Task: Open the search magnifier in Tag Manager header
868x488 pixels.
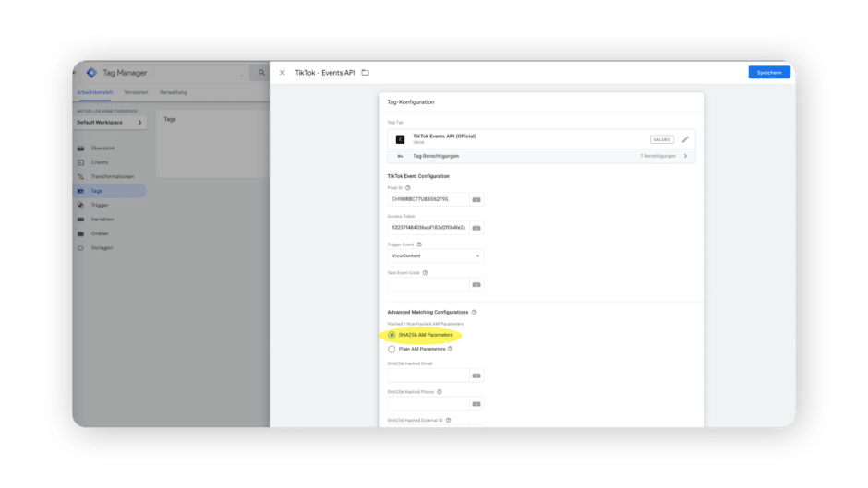Action: pyautogui.click(x=261, y=73)
